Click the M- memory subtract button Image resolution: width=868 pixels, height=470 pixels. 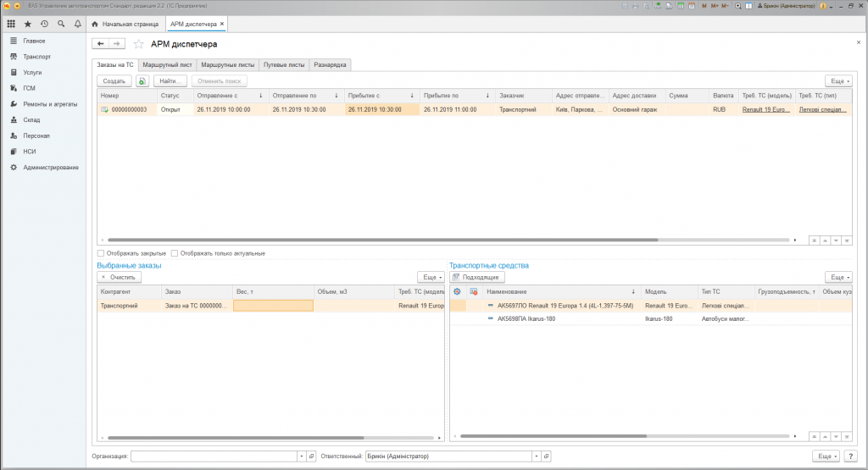[726, 6]
